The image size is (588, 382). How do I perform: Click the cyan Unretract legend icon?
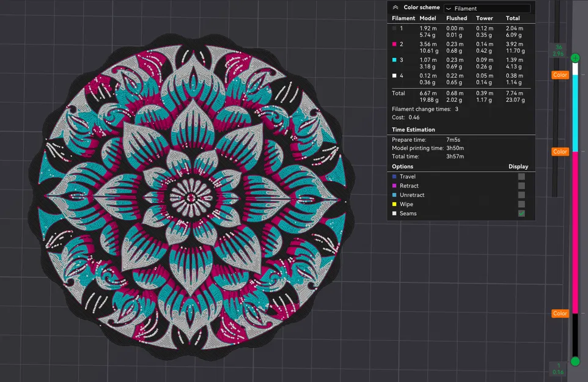[x=393, y=194]
